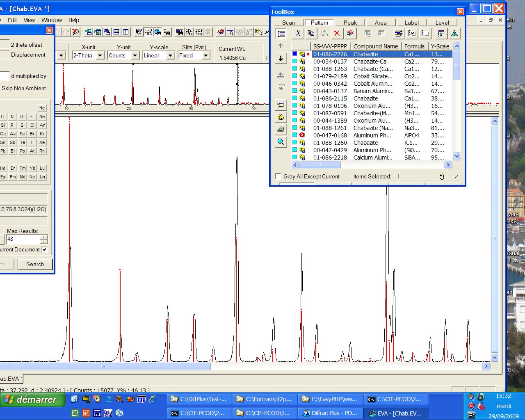
Task: Click the tile windows horizontally icon
Action: click(x=116, y=32)
